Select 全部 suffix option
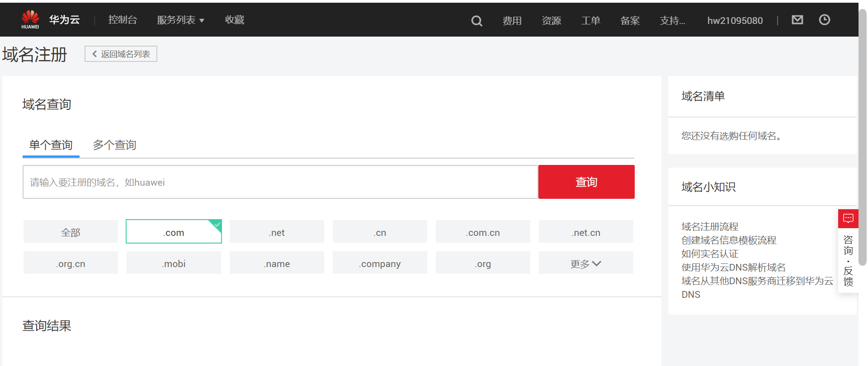The image size is (868, 366). tap(71, 232)
